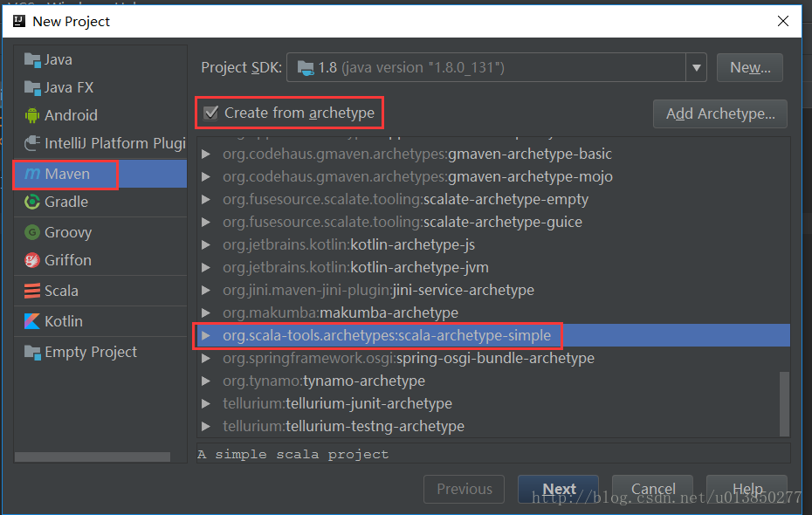Expand scalate-archetype-guice node

(206, 222)
